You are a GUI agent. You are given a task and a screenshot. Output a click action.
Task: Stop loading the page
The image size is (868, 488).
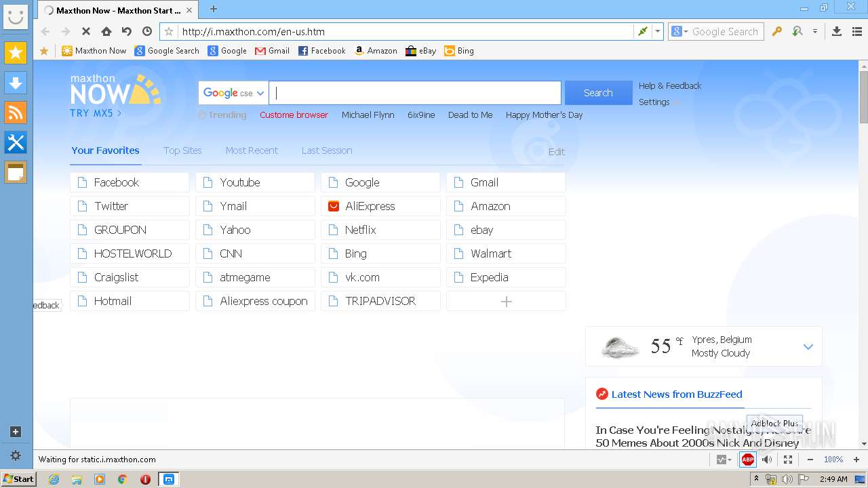click(x=86, y=31)
